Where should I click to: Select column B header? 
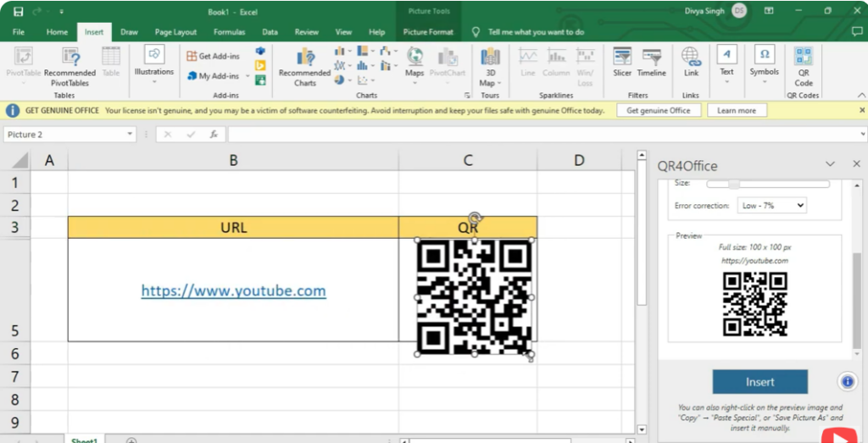(x=233, y=160)
